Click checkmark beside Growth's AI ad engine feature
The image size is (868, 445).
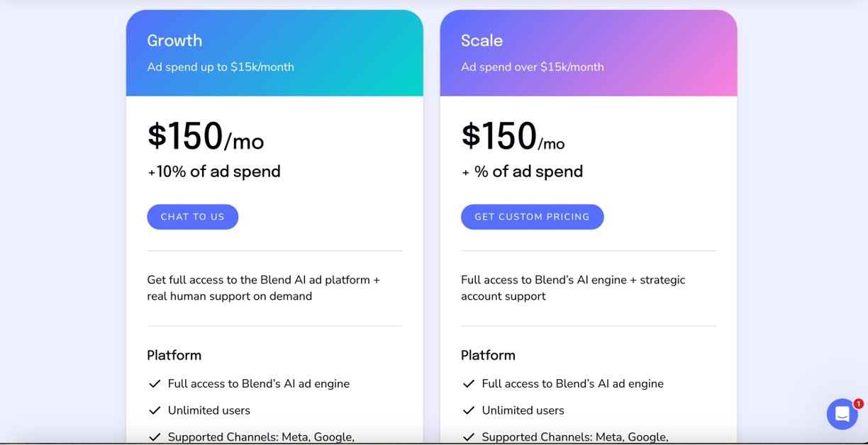point(155,383)
